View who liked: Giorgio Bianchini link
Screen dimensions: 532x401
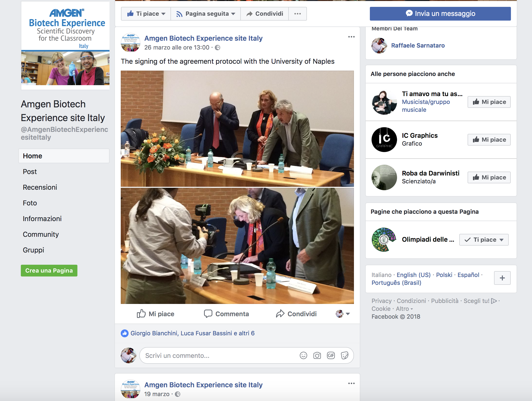point(154,333)
